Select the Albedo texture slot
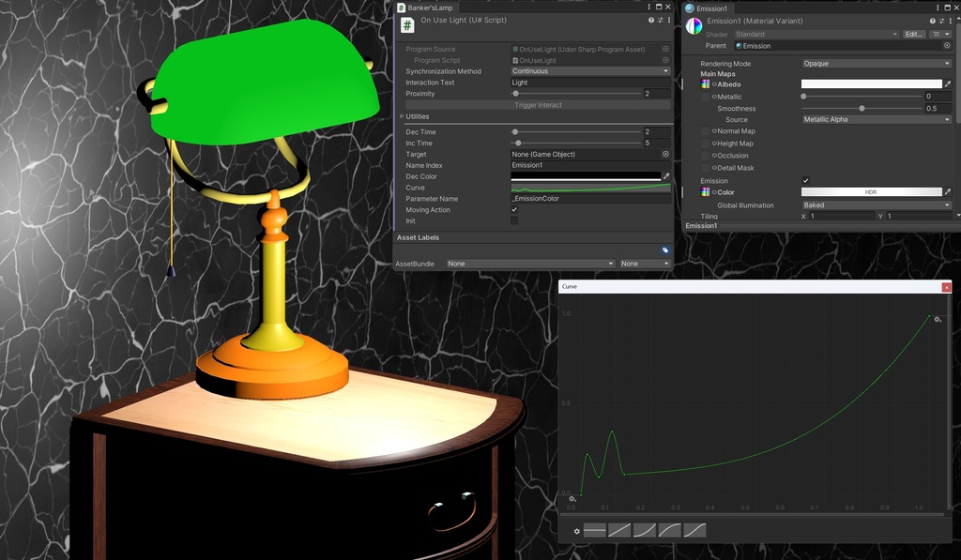The image size is (961, 560). coord(706,83)
